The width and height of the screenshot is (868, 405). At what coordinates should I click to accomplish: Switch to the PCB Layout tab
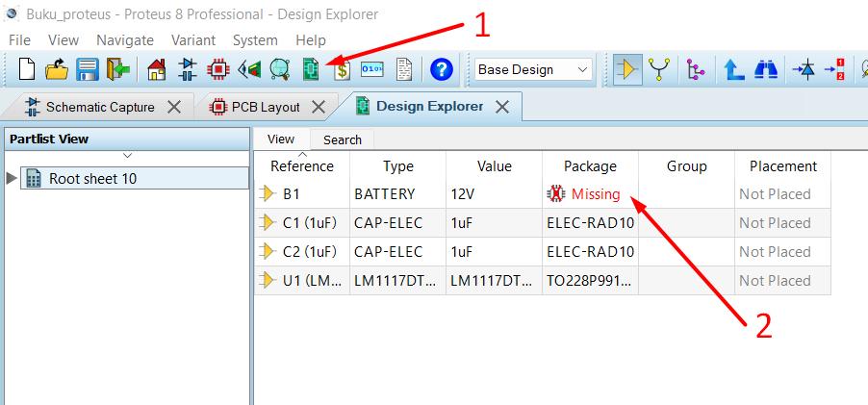266,107
